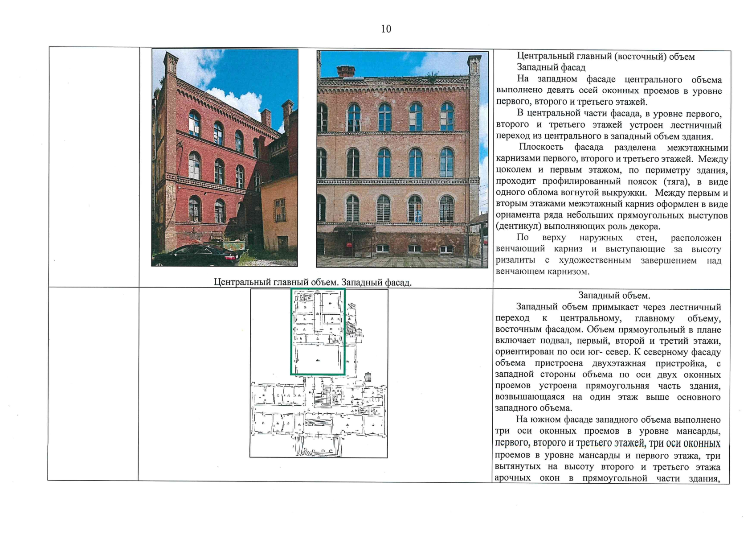
Task: Click the orange annex in the left photo
Action: pyautogui.click(x=279, y=214)
